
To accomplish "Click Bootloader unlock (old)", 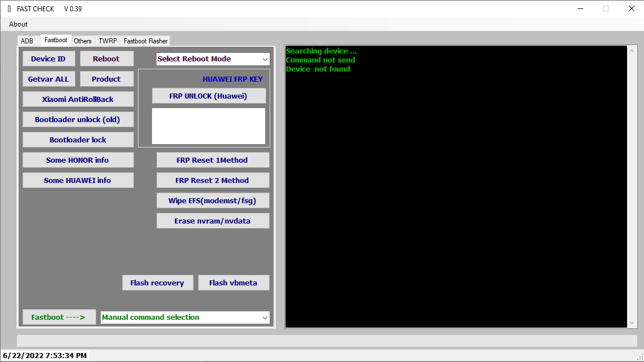I will 78,119.
